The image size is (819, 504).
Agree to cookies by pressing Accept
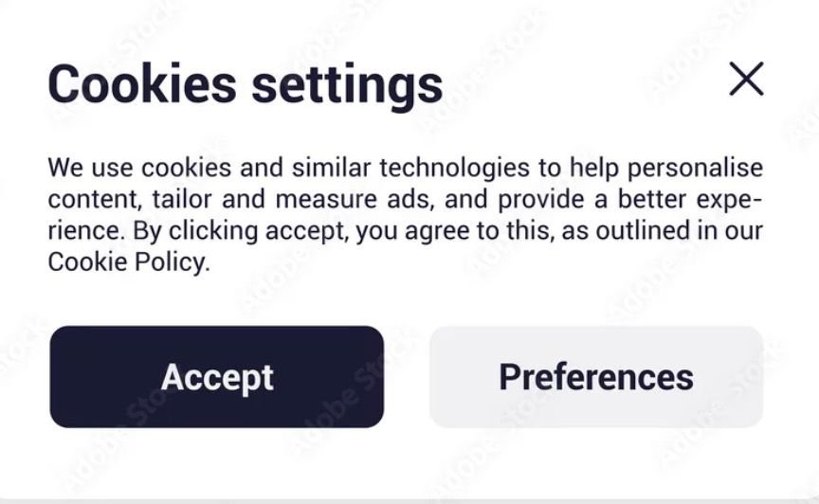point(217,377)
